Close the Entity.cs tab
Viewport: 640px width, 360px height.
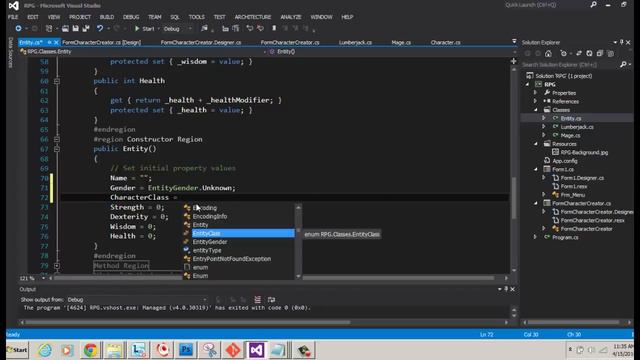tap(56, 42)
